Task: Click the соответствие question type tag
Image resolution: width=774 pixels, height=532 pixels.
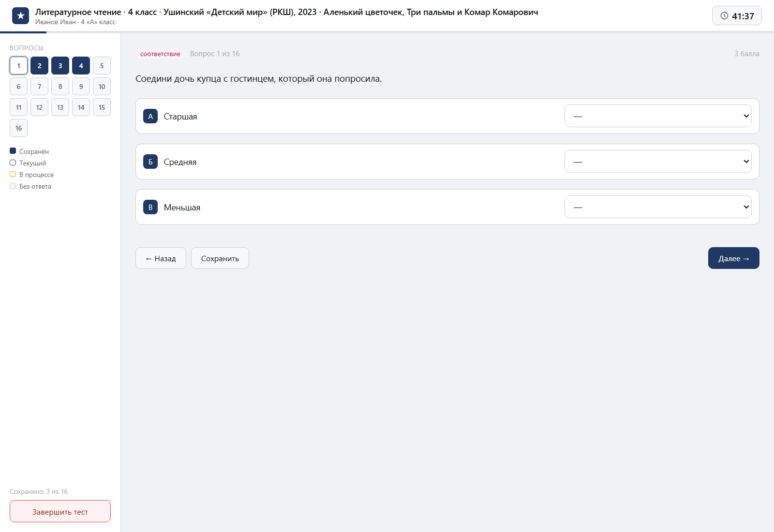Action: 160,54
